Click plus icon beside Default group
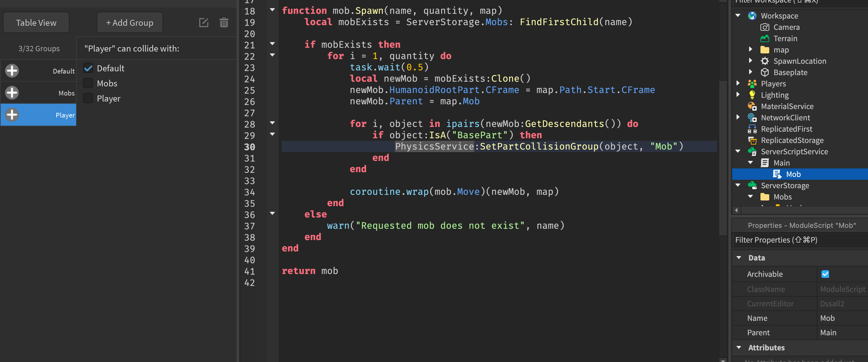Viewport: 868px width, 362px height. pyautogui.click(x=12, y=71)
